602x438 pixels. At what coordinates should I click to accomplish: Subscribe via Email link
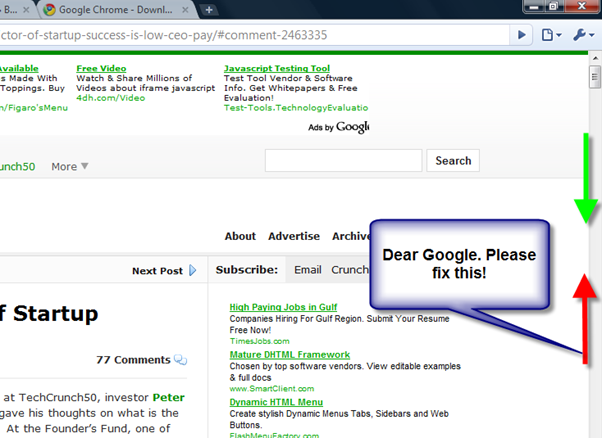pos(308,270)
